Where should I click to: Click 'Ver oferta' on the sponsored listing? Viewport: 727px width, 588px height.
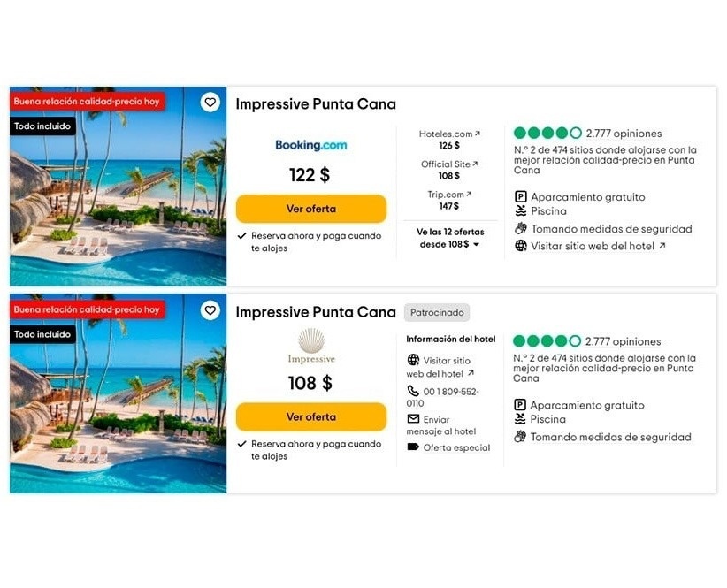(311, 416)
